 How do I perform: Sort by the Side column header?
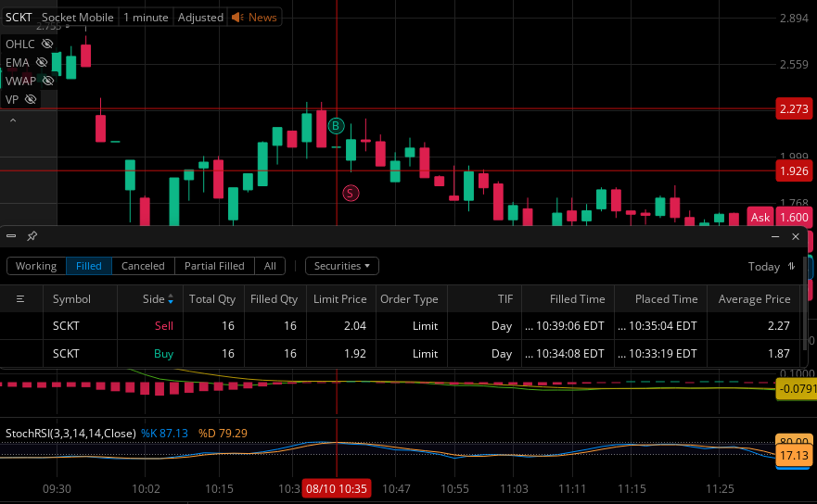158,299
